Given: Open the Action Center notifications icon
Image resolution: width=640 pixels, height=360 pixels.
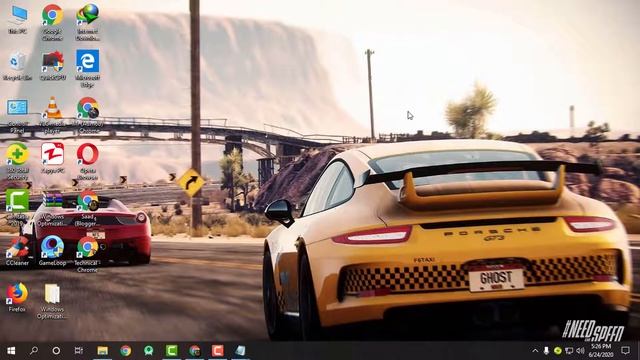Looking at the screenshot, I should [x=625, y=351].
